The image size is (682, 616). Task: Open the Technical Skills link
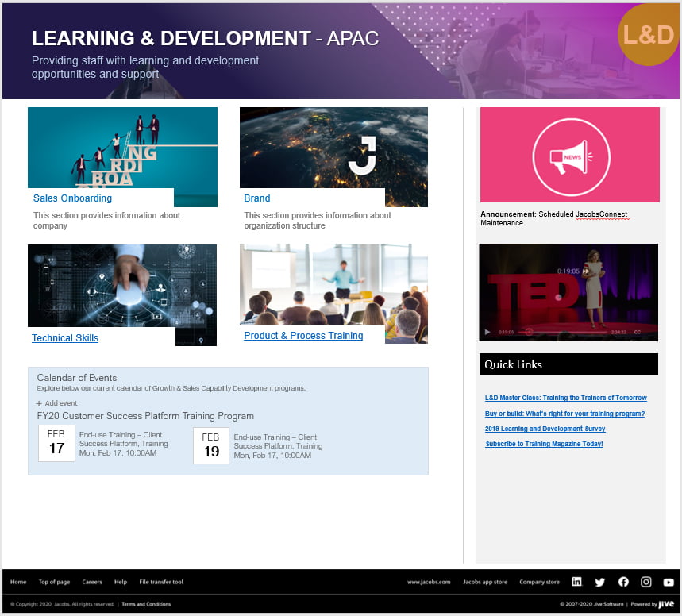coord(65,338)
